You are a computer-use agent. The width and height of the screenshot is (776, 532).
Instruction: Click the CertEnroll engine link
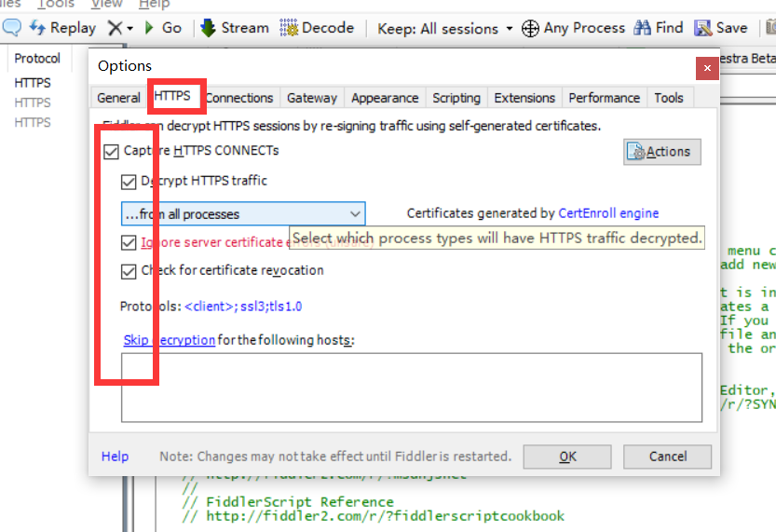coord(608,213)
